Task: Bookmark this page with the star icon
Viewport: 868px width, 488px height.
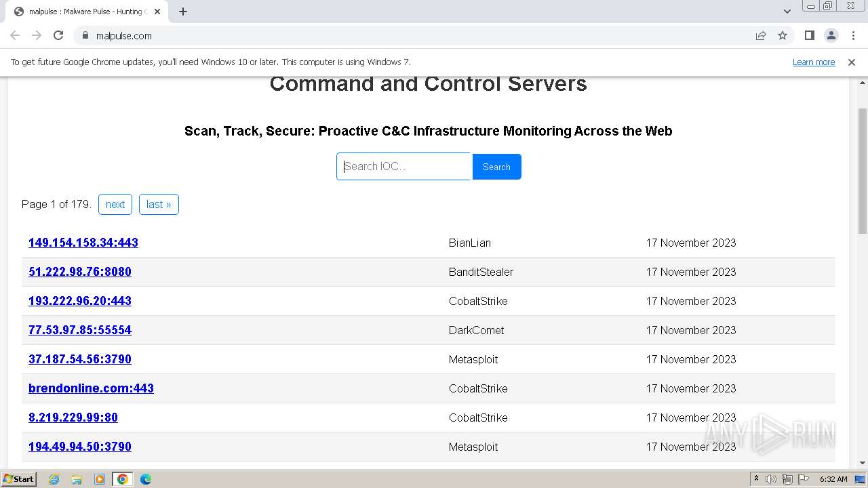Action: coord(783,35)
